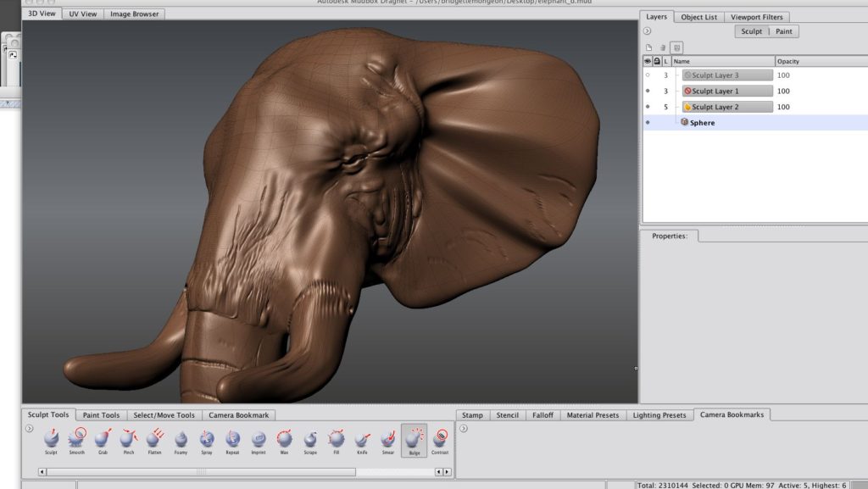Select the Sphere object row
Screen dimensions: 868x489
pyautogui.click(x=755, y=122)
